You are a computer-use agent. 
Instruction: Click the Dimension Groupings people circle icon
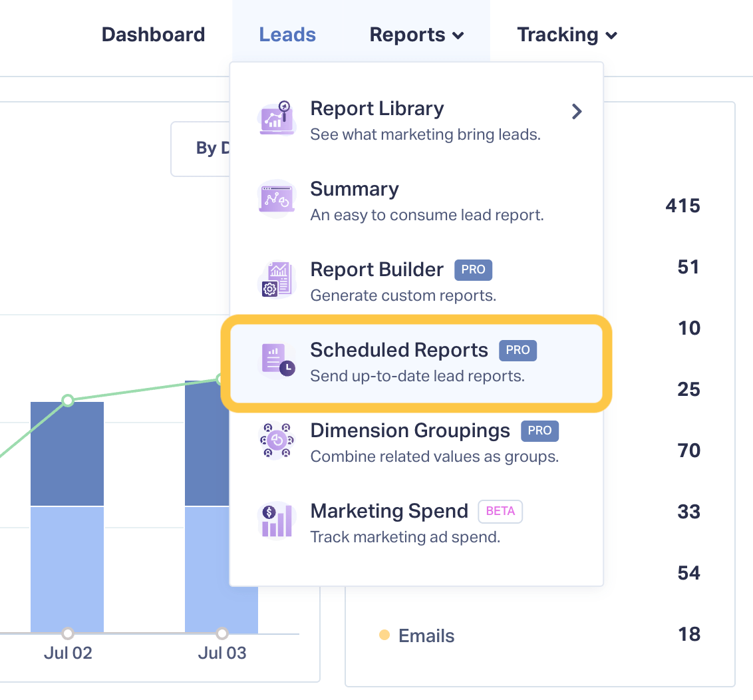277,440
